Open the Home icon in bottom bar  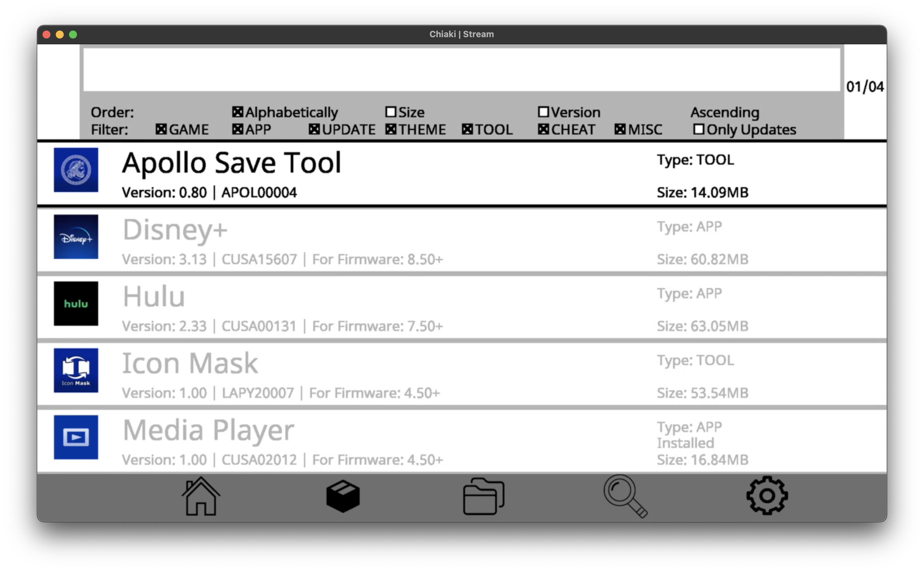click(200, 496)
